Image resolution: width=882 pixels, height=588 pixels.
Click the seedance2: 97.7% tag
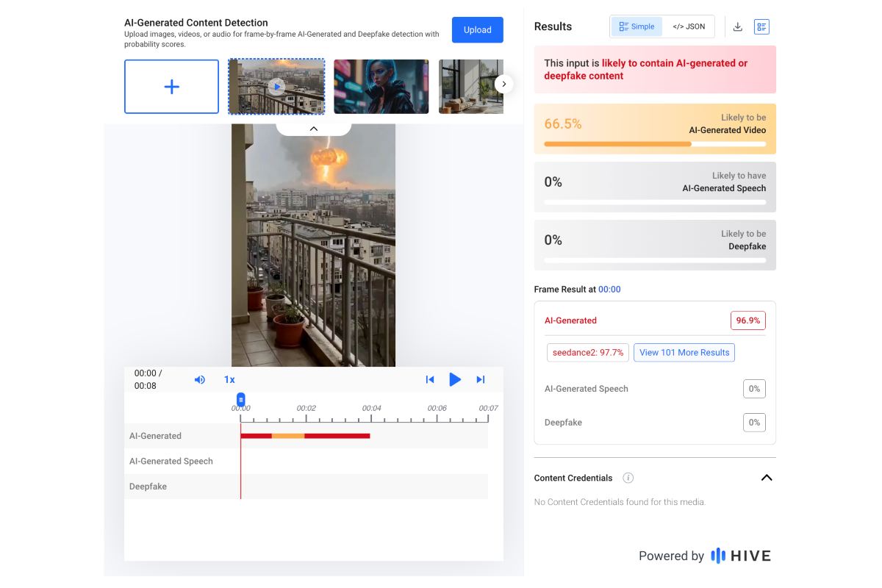pyautogui.click(x=588, y=353)
